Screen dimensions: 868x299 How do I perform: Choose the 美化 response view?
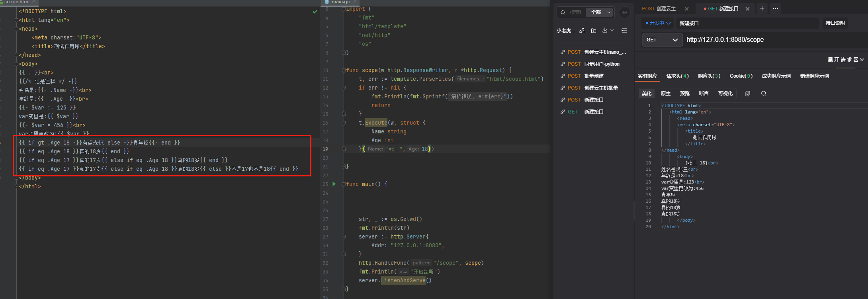tap(647, 94)
